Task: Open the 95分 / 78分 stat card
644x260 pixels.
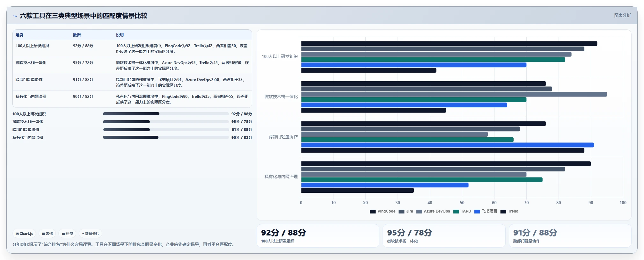Action: pos(444,236)
